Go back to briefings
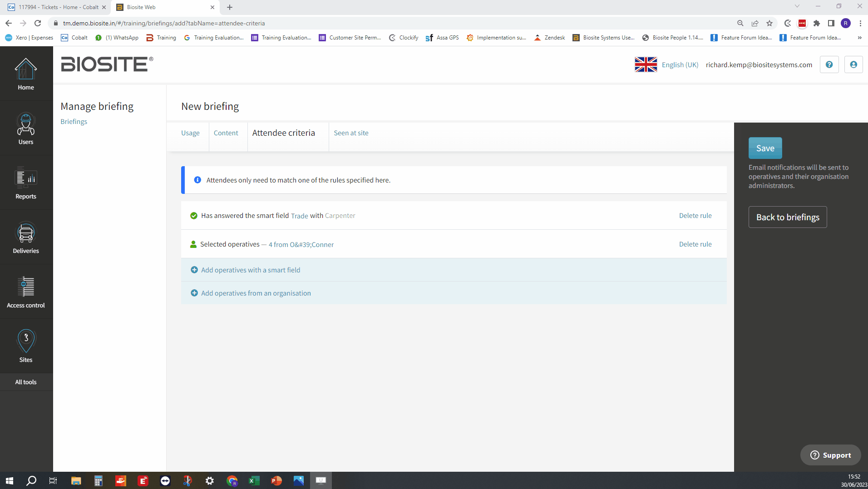This screenshot has width=868, height=489. coord(788,217)
